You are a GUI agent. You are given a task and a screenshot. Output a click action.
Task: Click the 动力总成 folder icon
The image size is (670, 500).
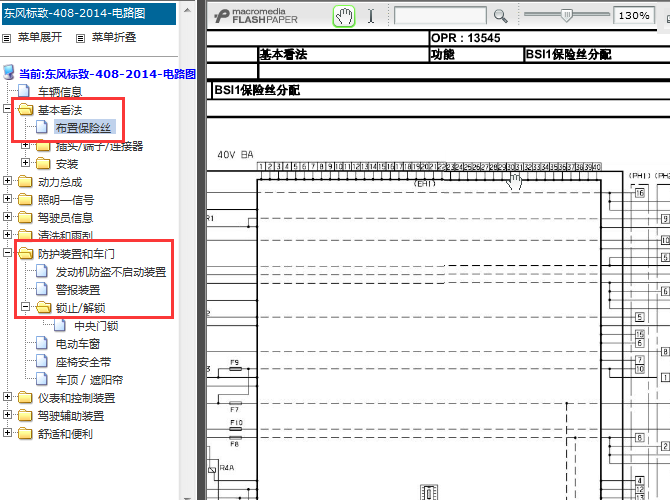(25, 181)
